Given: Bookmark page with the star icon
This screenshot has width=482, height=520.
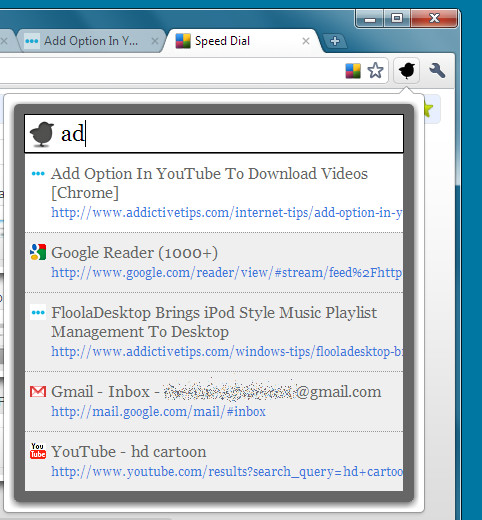Looking at the screenshot, I should point(375,70).
